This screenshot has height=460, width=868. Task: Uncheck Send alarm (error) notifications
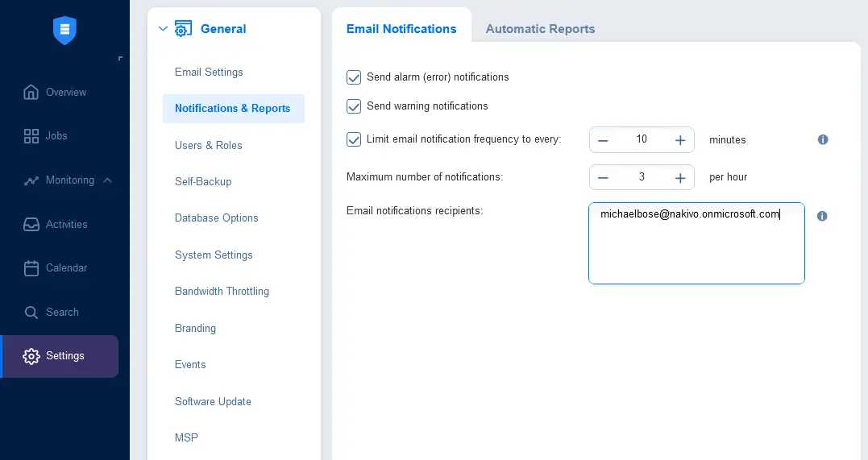(354, 77)
